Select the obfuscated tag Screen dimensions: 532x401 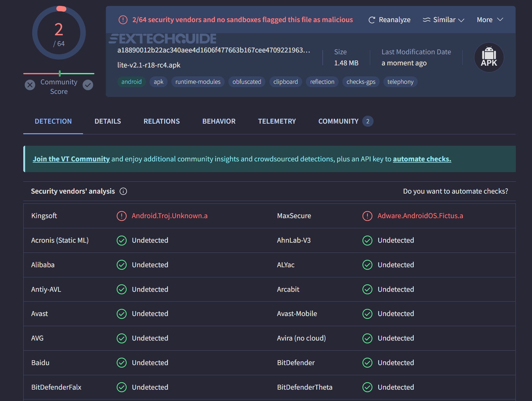[x=247, y=82]
